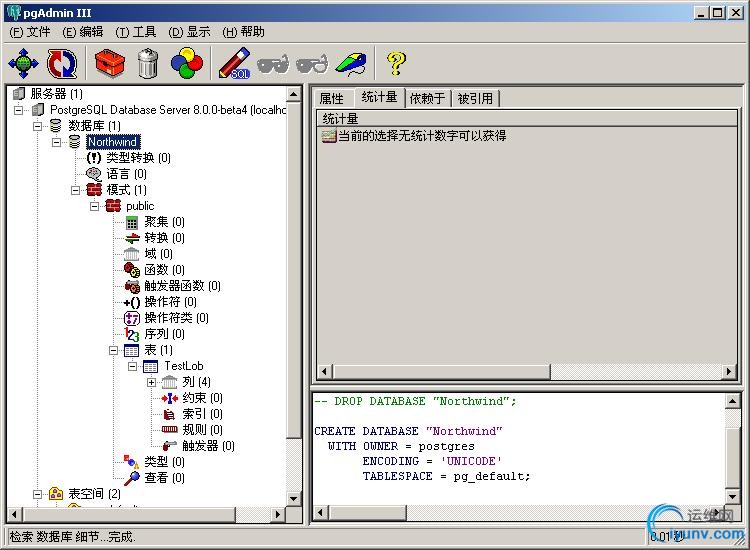Switch to the 属性 tab
Viewport: 750px width, 550px height.
[331, 99]
